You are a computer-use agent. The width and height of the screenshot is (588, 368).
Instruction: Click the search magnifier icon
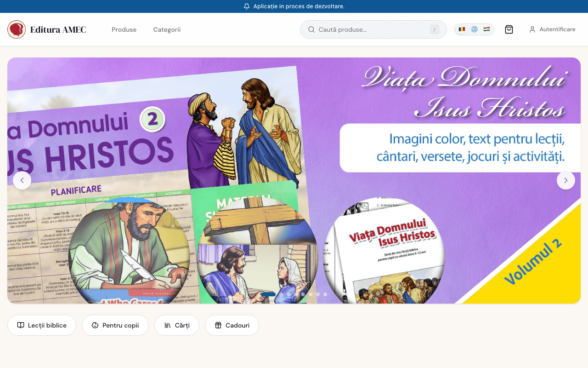pos(311,29)
